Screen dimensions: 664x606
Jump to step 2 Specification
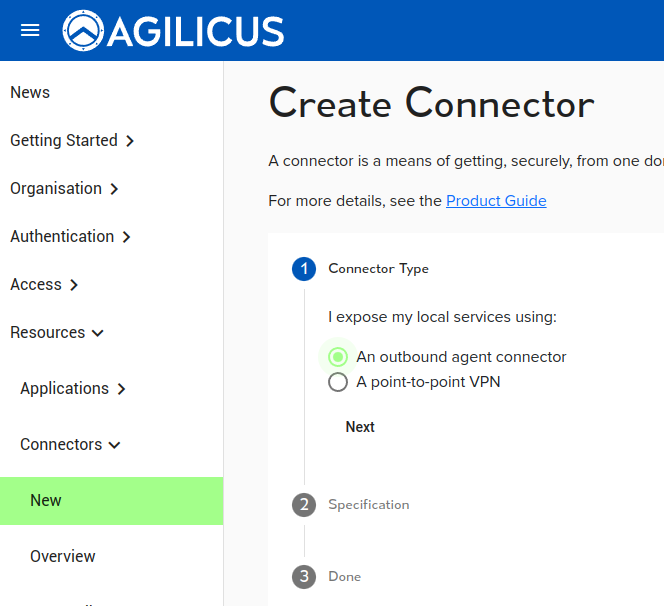click(x=304, y=505)
